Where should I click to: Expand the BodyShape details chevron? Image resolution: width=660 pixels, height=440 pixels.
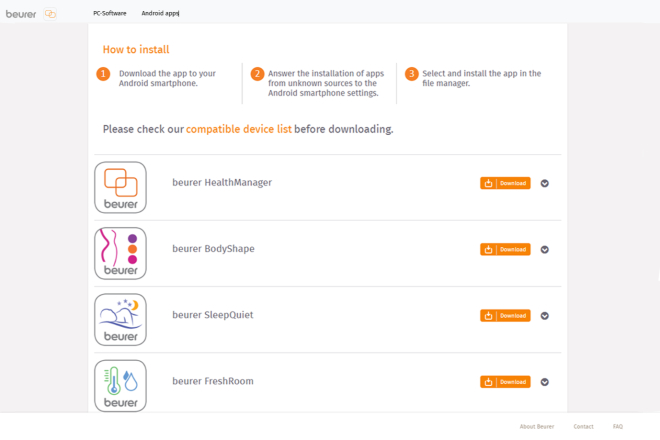545,249
